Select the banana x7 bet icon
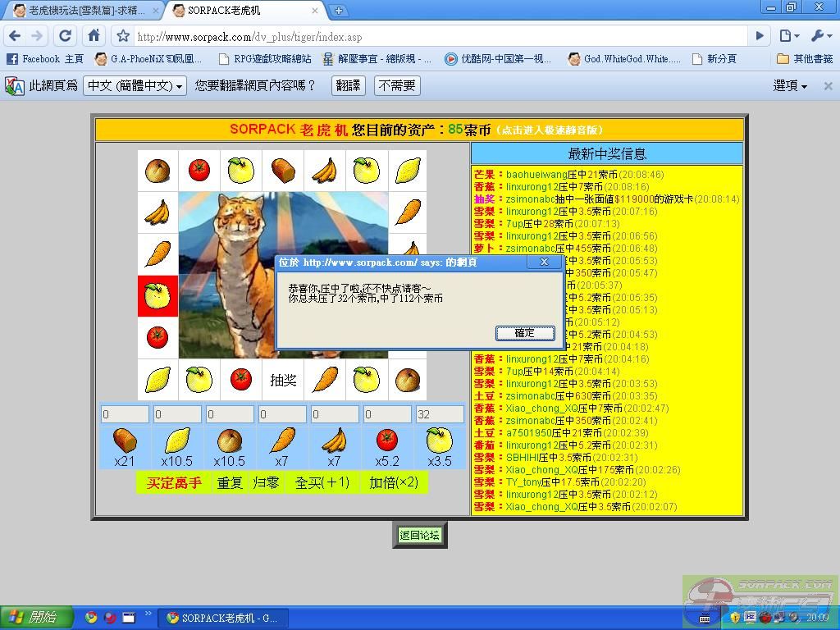Screen dimensions: 840x630 coord(334,441)
